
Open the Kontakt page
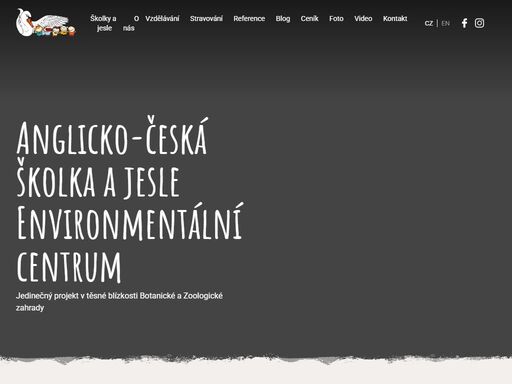tap(395, 19)
